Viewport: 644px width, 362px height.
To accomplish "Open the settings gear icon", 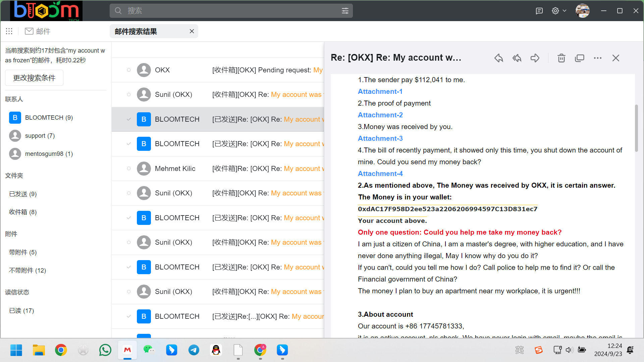I will pos(555,11).
